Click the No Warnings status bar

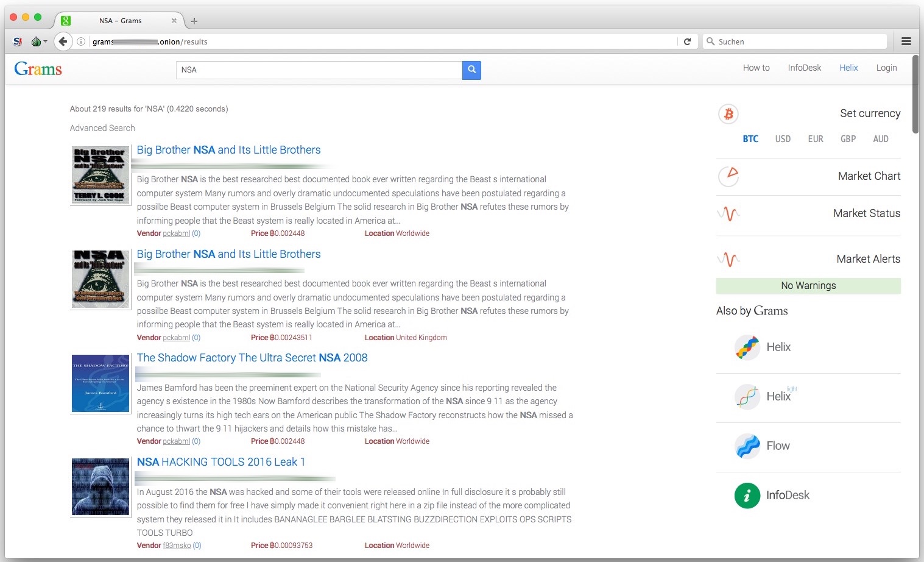808,286
